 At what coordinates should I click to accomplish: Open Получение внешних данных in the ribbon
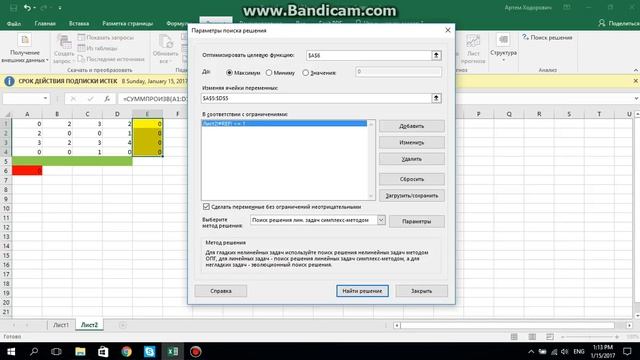pyautogui.click(x=25, y=48)
